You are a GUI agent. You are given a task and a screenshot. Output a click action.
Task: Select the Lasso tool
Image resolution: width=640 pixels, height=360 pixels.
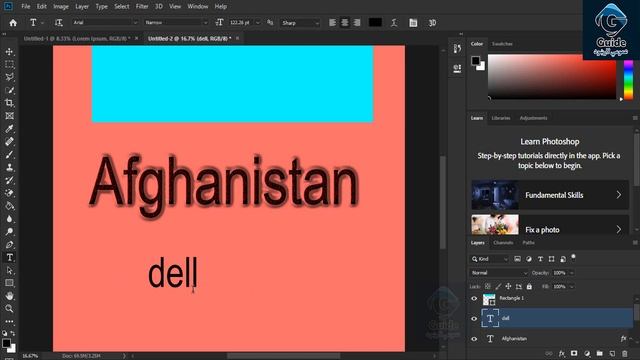[9, 77]
